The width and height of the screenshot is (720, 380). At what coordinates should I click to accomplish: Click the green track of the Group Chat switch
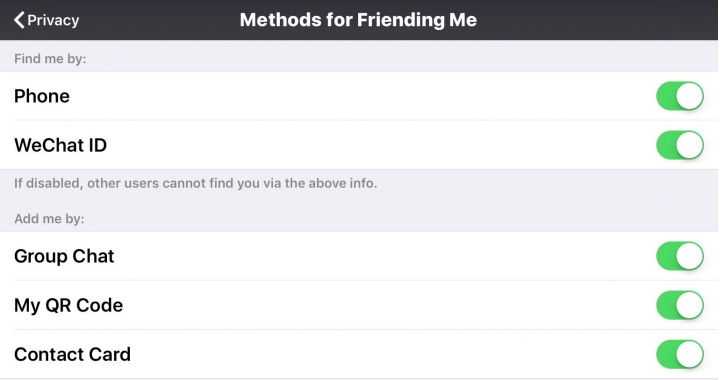665,256
